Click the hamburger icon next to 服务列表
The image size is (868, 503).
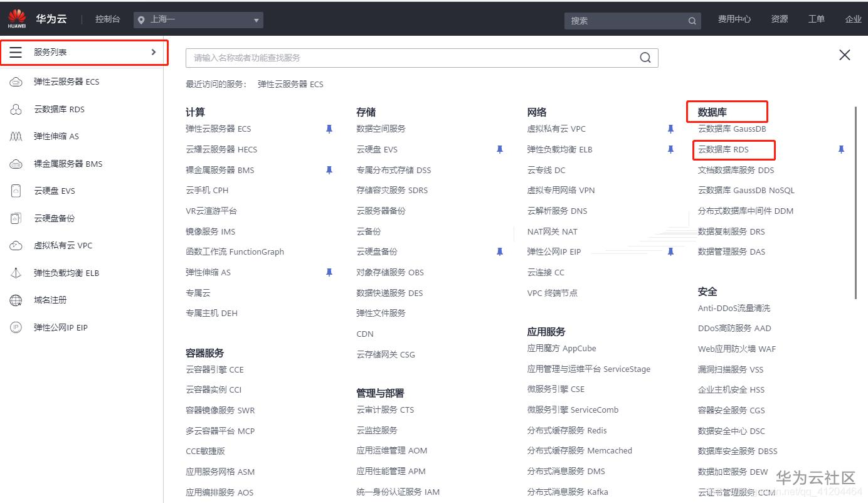(x=16, y=52)
